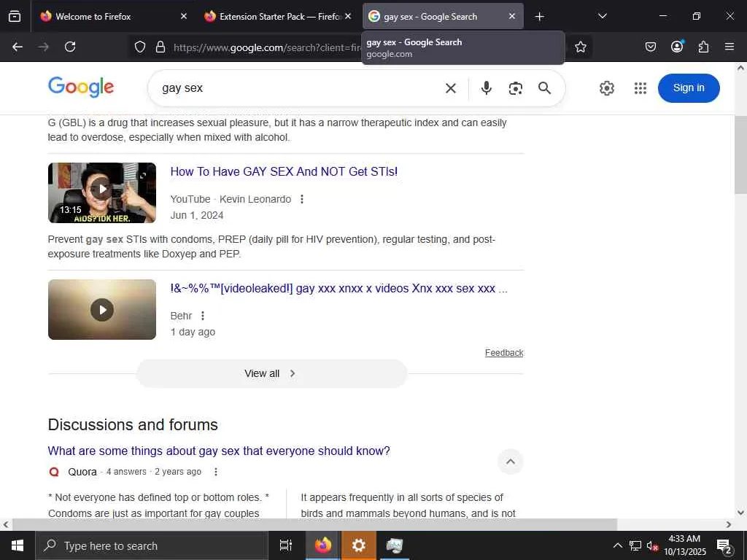Search by image with Google Lens

pos(516,88)
